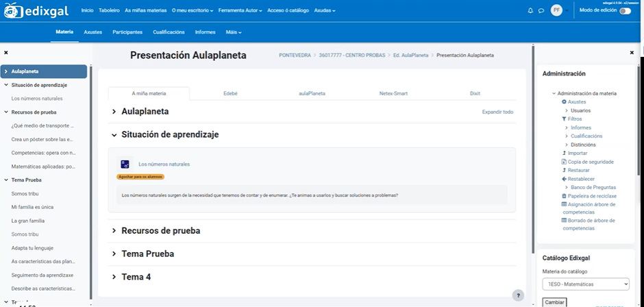The width and height of the screenshot is (644, 307).
Task: Open the help question mark button
Action: [518, 295]
